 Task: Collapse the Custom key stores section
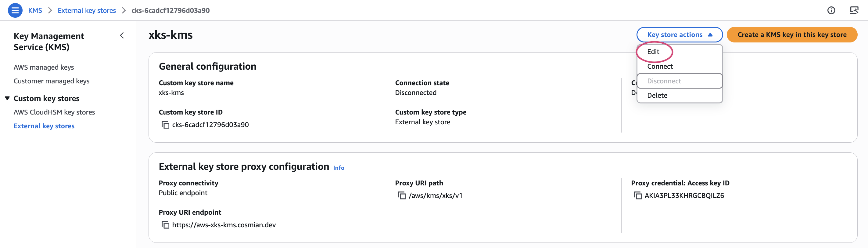coord(7,98)
